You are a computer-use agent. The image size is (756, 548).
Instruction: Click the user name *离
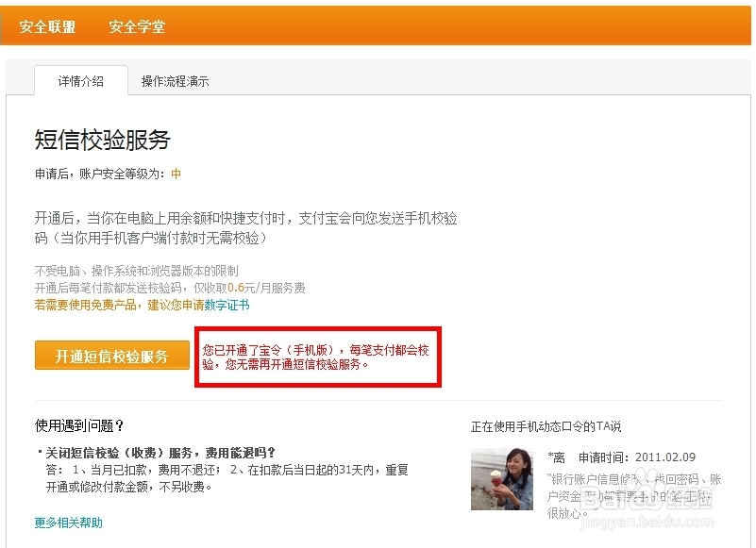pyautogui.click(x=556, y=457)
